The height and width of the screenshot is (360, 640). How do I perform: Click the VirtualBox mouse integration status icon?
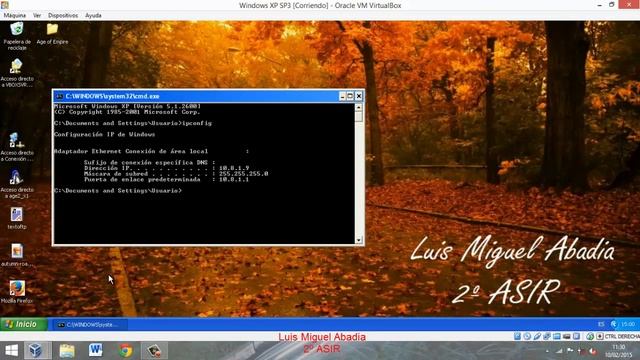(590, 336)
